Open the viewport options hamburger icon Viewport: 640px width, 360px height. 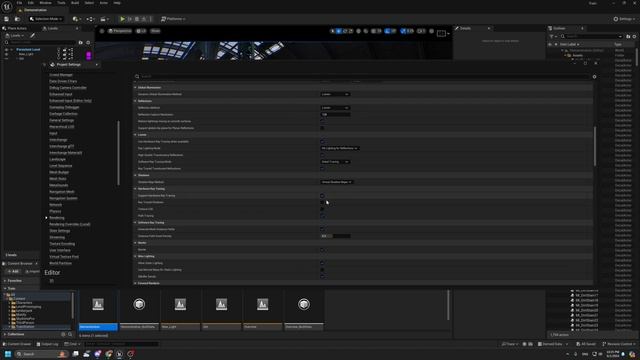tap(102, 31)
